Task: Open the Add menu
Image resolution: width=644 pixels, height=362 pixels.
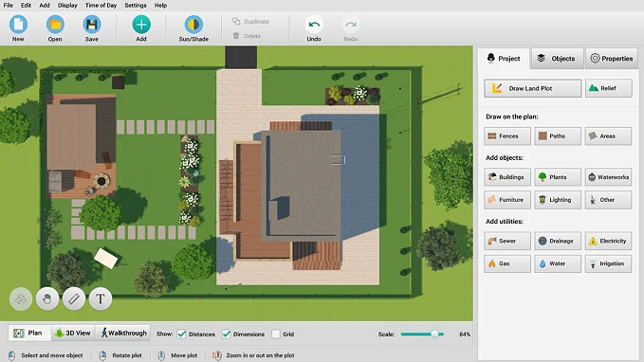Action: (x=45, y=6)
